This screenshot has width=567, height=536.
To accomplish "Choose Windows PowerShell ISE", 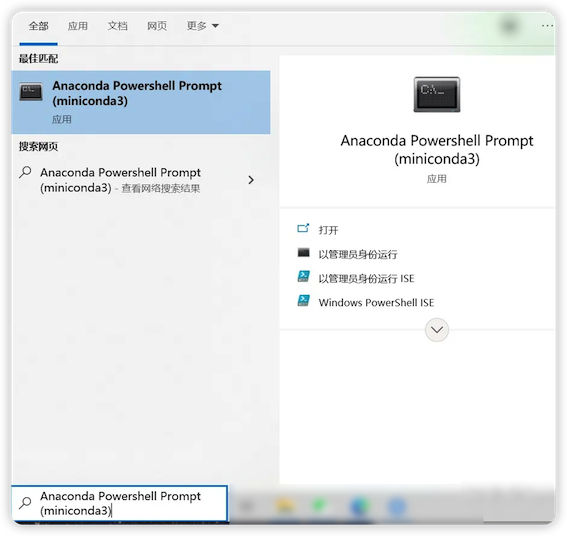I will click(376, 303).
